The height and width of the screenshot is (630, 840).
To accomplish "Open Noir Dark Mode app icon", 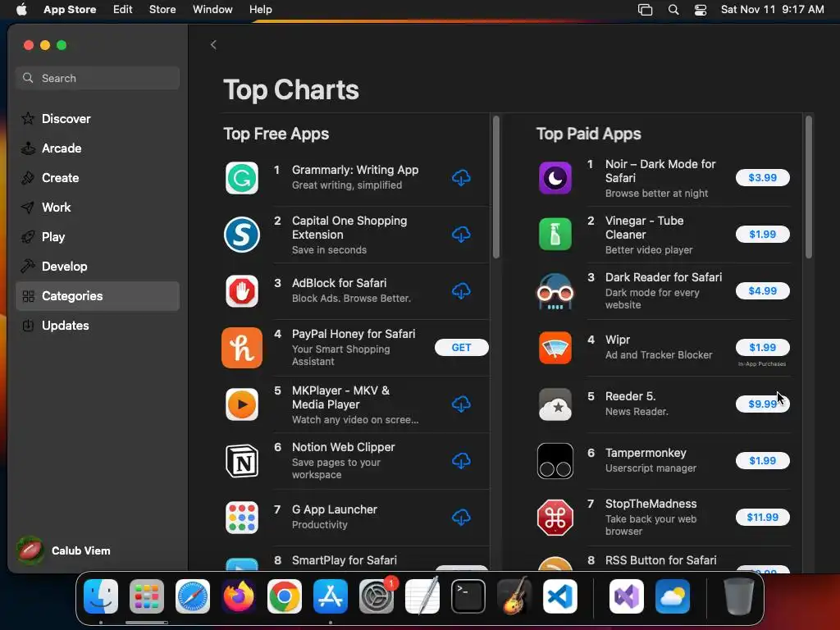I will [x=555, y=178].
